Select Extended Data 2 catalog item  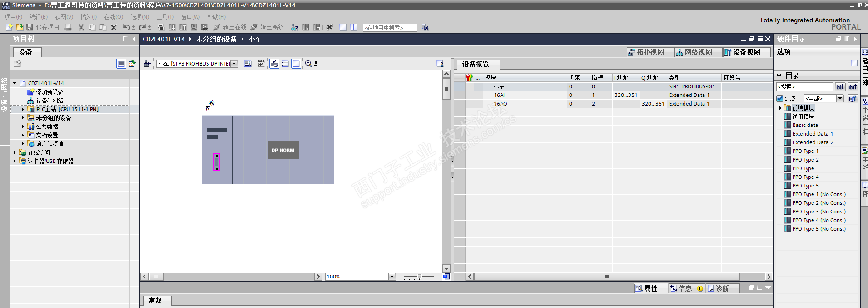[813, 142]
